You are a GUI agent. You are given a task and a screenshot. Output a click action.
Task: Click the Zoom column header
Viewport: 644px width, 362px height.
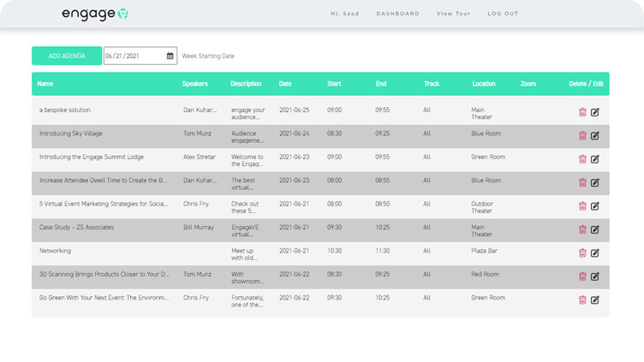[x=528, y=84]
